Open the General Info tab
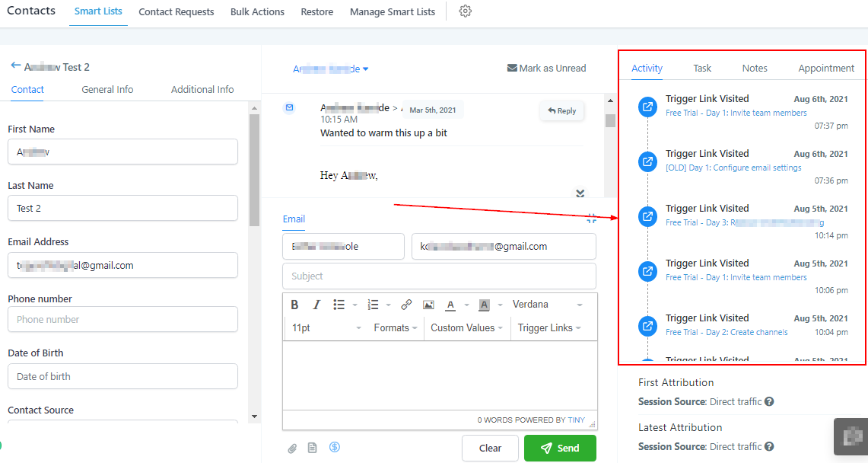868x463 pixels. point(107,89)
